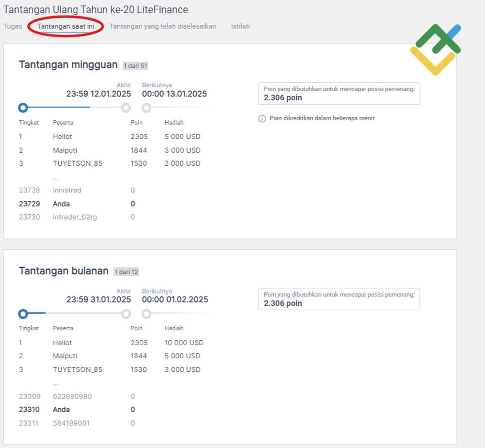This screenshot has width=485, height=448.
Task: Select the Tantangan saat ini tab
Action: pyautogui.click(x=65, y=27)
